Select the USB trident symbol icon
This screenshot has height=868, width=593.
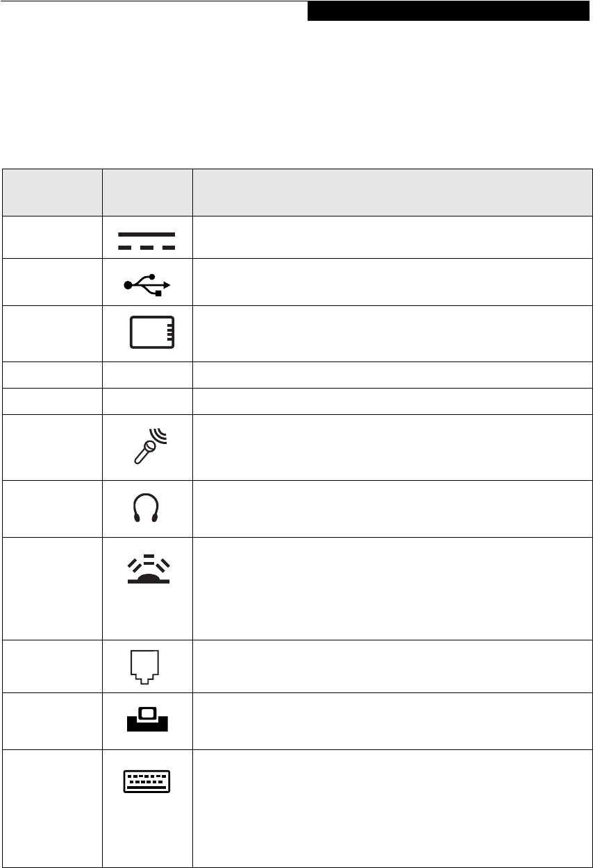147,284
